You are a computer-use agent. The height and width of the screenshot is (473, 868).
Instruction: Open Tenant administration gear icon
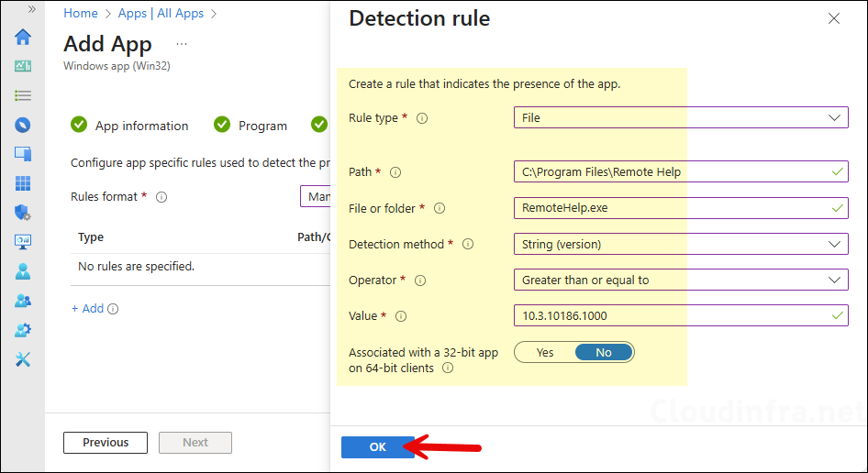[x=23, y=330]
